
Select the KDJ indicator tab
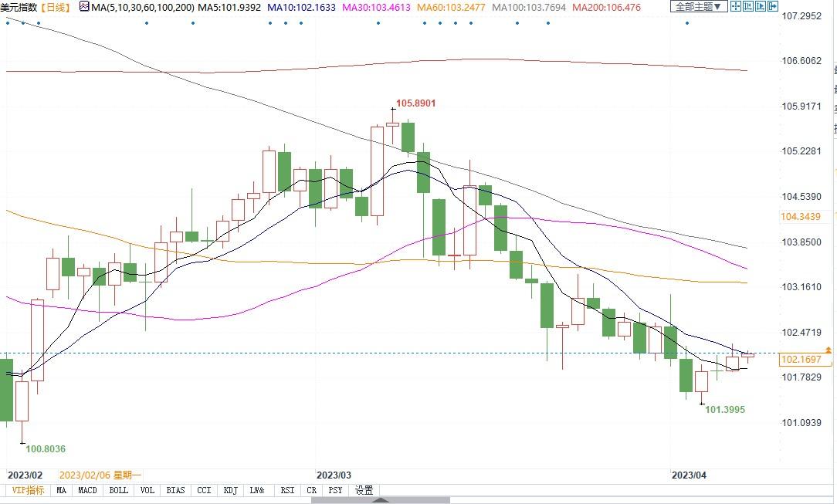(230, 490)
